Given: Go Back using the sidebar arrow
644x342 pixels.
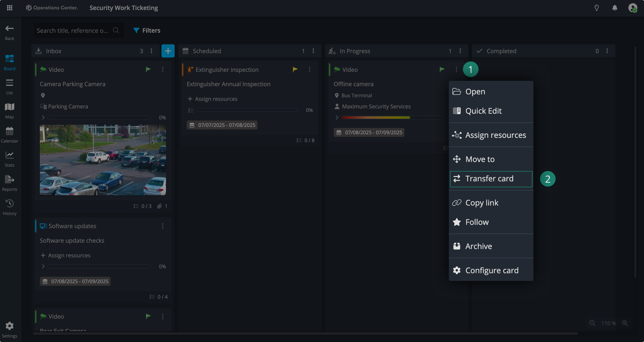Looking at the screenshot, I should click(9, 33).
